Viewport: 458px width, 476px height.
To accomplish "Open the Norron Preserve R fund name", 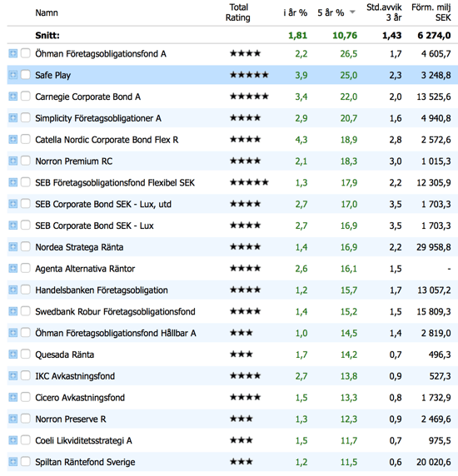I will [x=71, y=419].
